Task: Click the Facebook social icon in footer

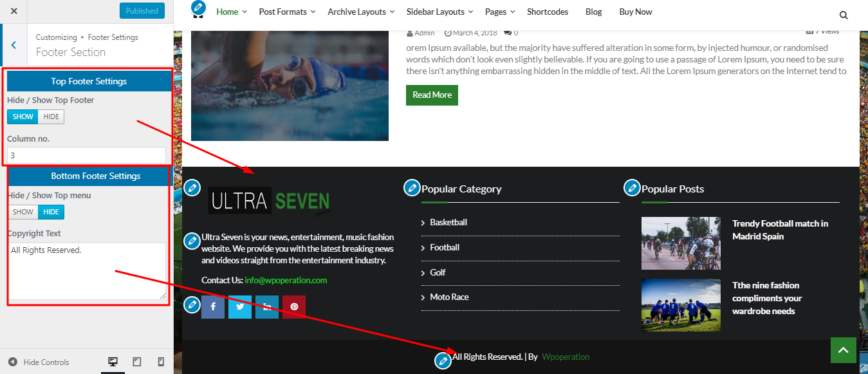Action: (213, 307)
